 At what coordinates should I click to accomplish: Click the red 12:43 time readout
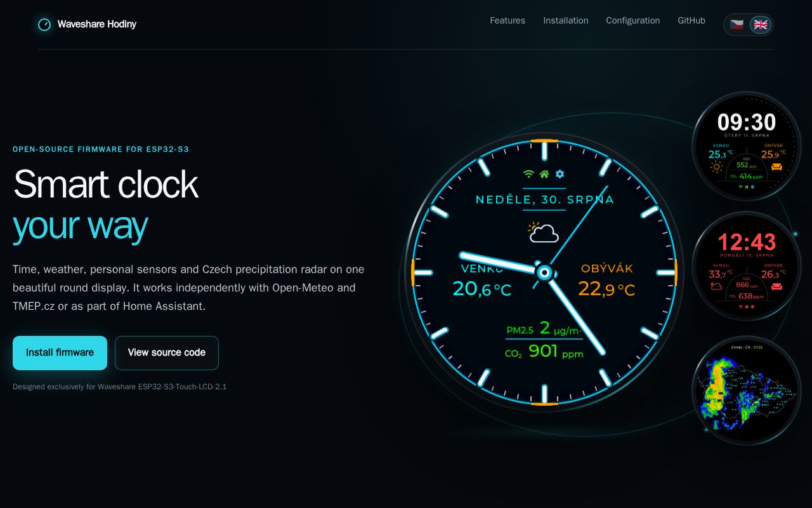pos(747,242)
